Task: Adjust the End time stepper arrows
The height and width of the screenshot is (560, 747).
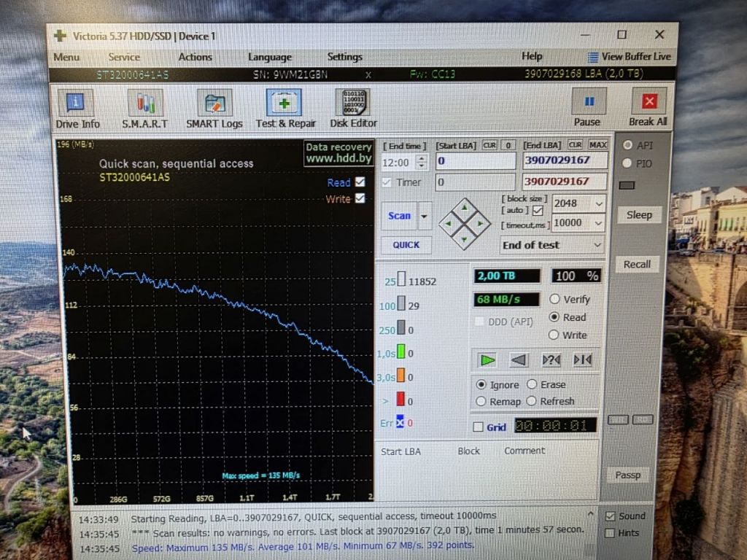Action: (421, 162)
